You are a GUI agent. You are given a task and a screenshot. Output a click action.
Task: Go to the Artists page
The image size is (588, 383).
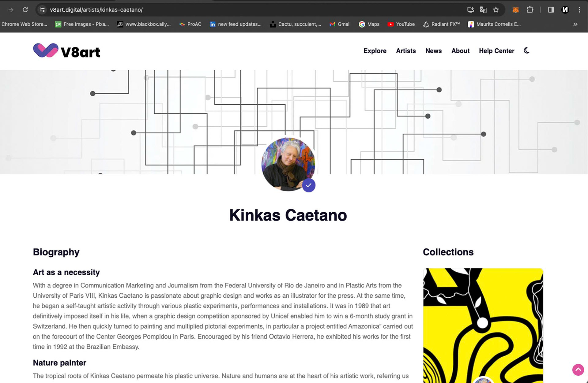pos(406,51)
